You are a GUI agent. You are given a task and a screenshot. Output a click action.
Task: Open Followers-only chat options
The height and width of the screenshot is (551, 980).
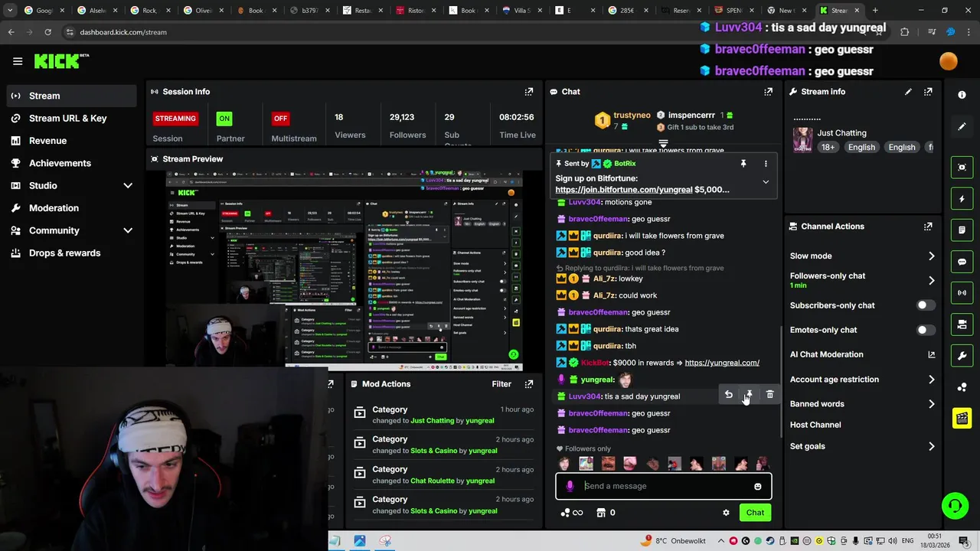[862, 280]
